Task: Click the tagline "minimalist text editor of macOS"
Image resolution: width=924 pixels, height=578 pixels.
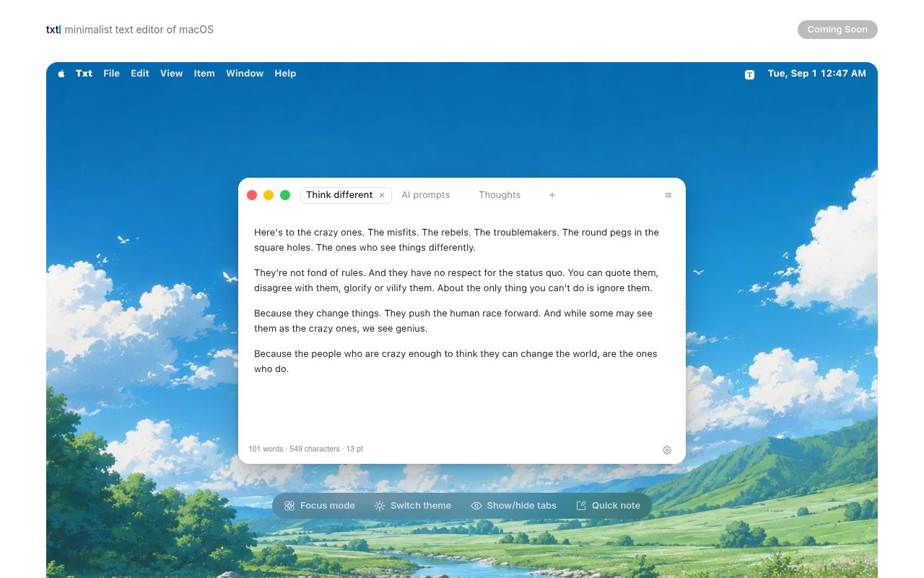Action: coord(139,30)
